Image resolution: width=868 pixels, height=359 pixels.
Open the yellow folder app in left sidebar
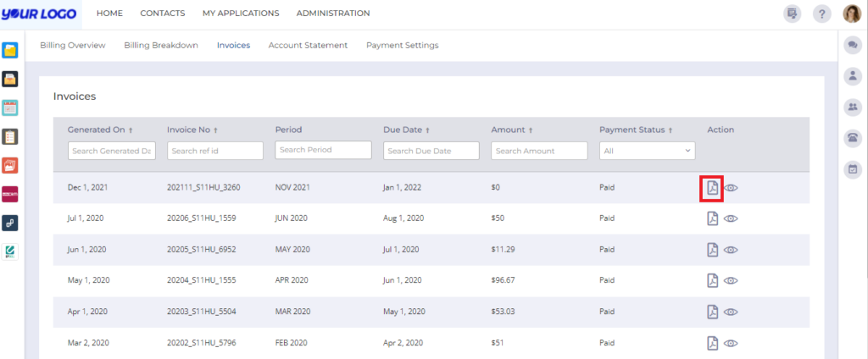[x=10, y=50]
